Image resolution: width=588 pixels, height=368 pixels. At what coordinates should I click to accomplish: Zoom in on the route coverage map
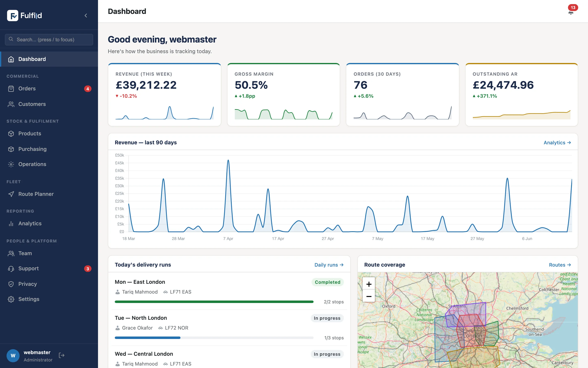point(369,284)
